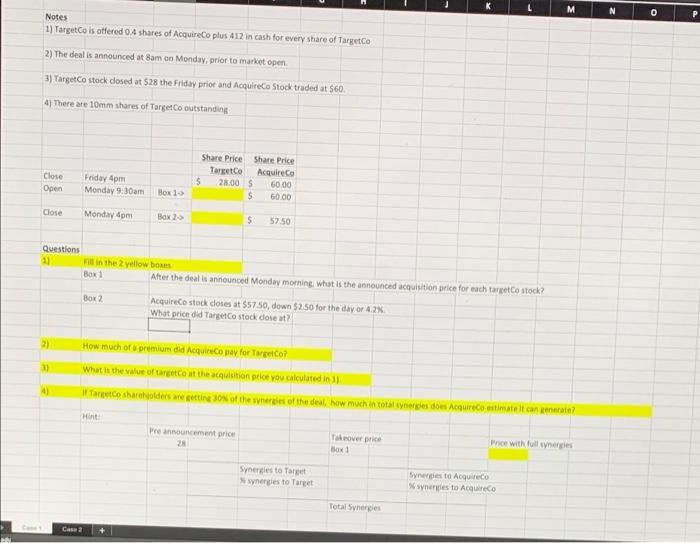
Task: Select the 'Monday 4pm' cell
Action: [x=108, y=214]
